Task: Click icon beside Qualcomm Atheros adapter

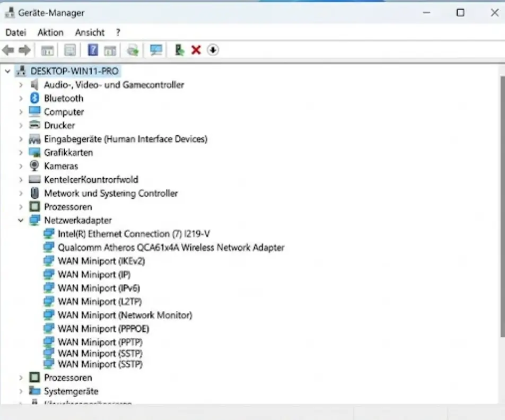Action: (x=49, y=247)
